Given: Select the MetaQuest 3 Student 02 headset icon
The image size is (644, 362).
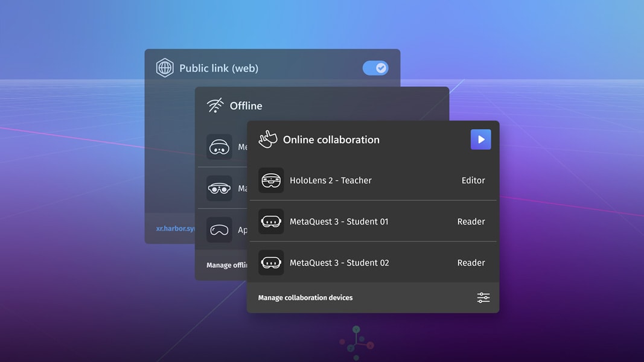Looking at the screenshot, I should tap(271, 263).
